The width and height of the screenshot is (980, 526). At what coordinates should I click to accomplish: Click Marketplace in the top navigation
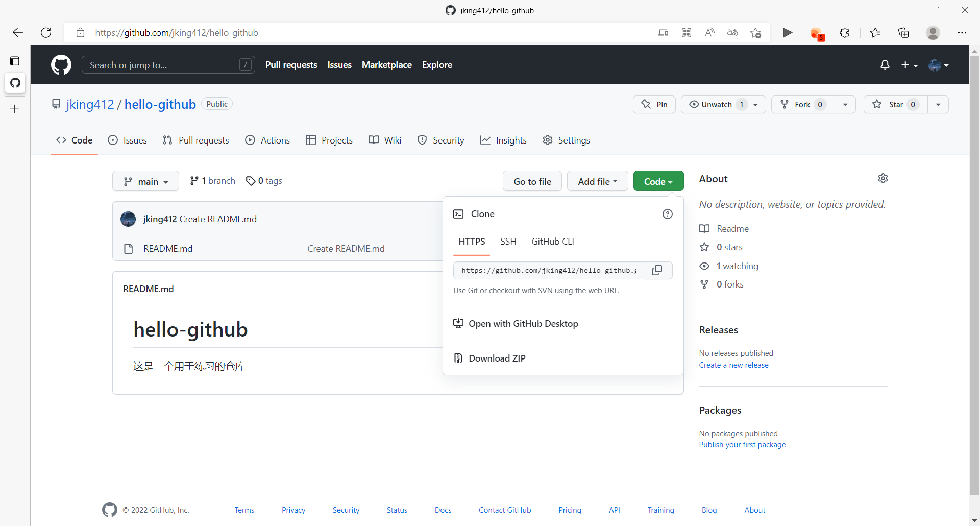click(387, 65)
